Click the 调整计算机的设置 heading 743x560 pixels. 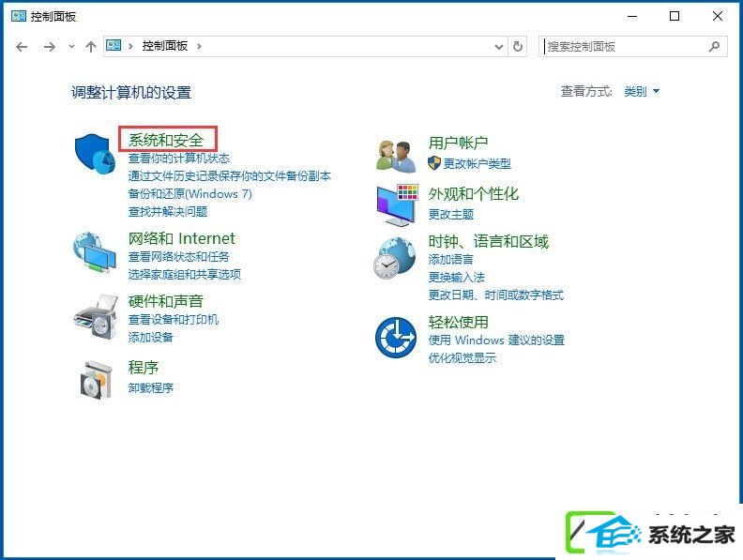click(x=131, y=92)
